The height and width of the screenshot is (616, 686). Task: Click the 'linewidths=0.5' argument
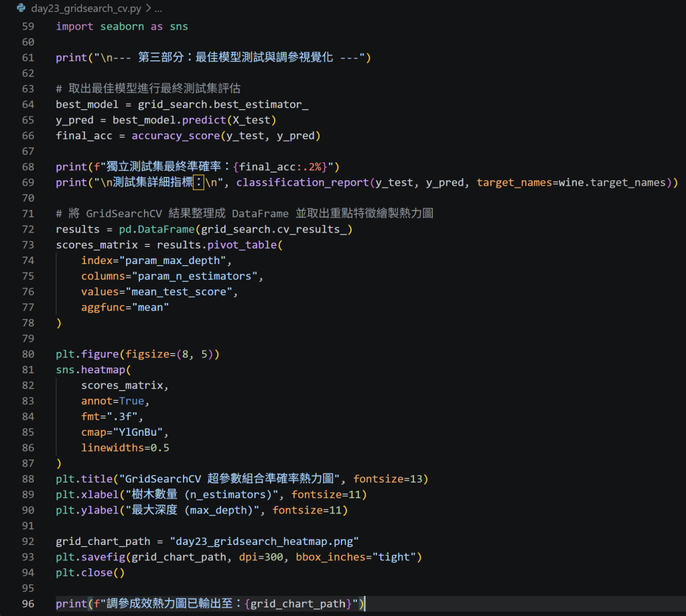[125, 448]
